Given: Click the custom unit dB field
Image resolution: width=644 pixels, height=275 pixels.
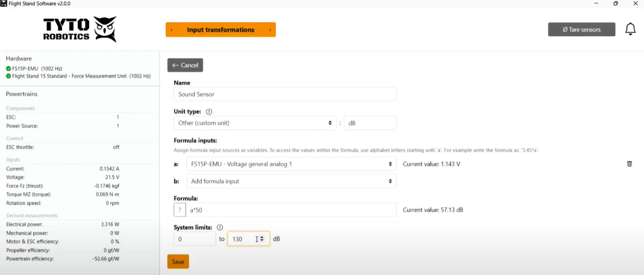Looking at the screenshot, I should click(370, 123).
